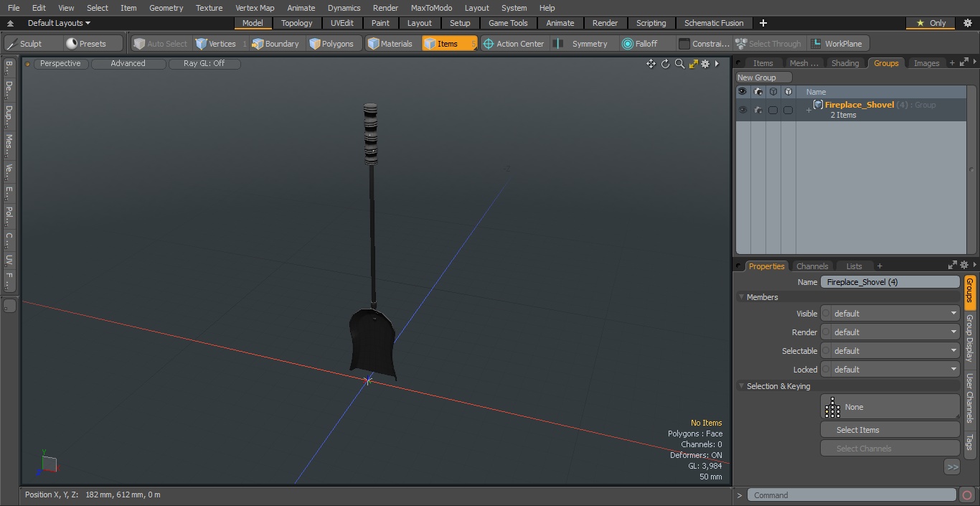Click the properties panel settings gear icon
980x506 pixels.
tap(963, 266)
